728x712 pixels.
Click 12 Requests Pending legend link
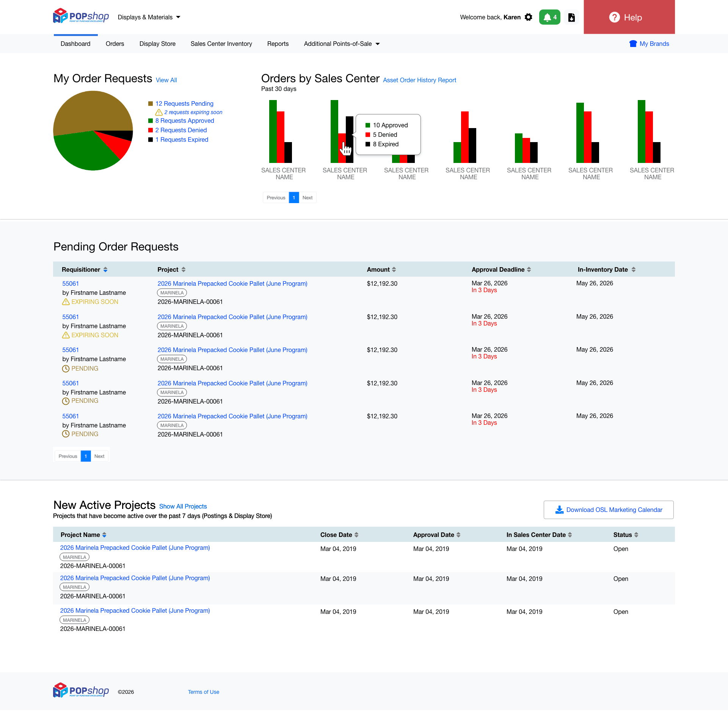184,103
